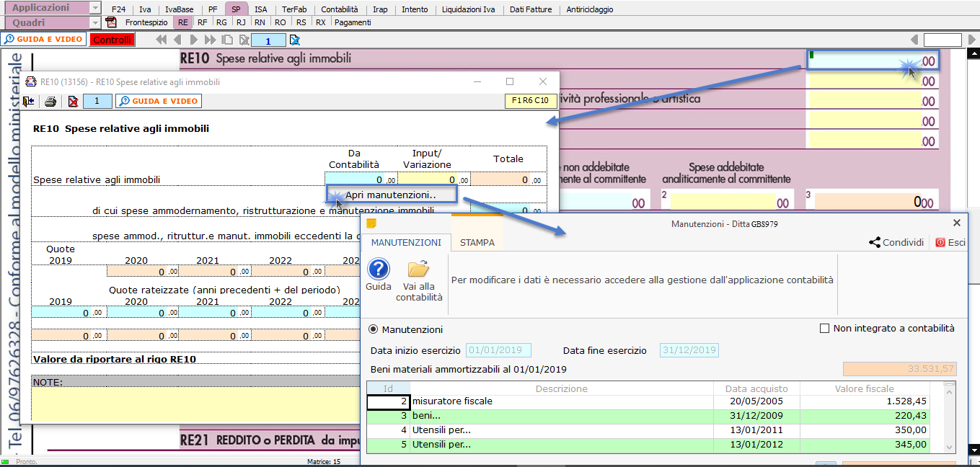Check Non integrato a contabilità checkbox
The image size is (980, 467).
click(825, 329)
